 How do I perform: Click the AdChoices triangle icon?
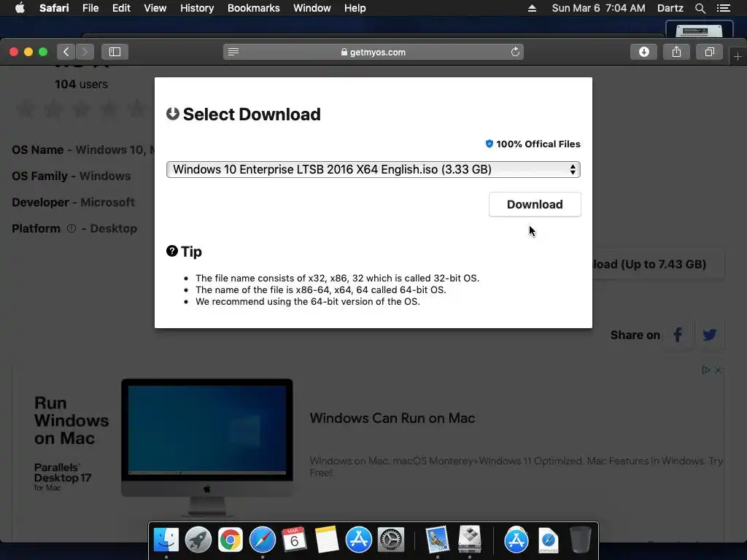click(705, 370)
